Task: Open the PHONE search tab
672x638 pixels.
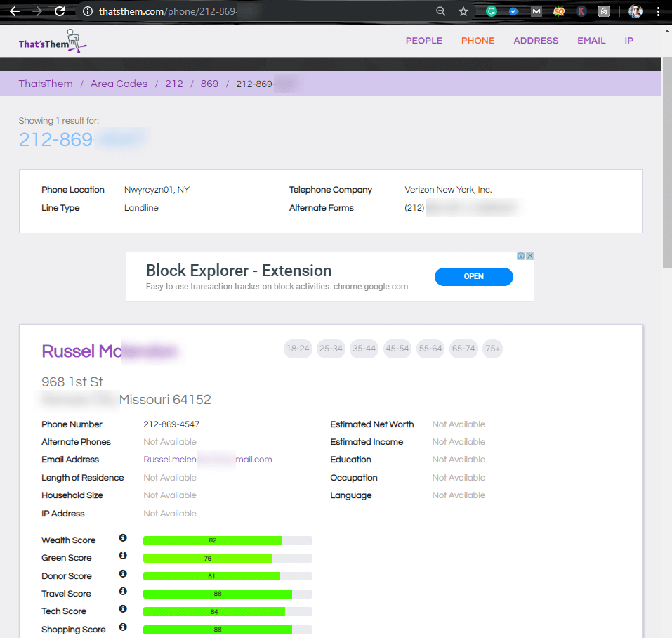Action: pyautogui.click(x=478, y=41)
